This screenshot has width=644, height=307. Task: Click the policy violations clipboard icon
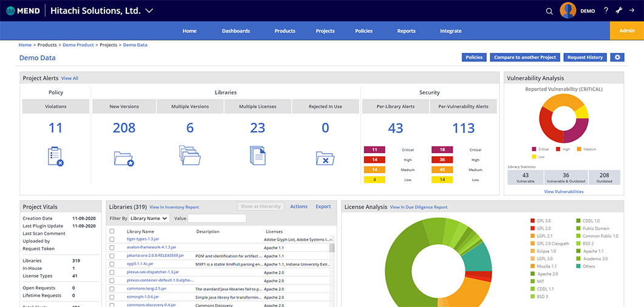[55, 156]
